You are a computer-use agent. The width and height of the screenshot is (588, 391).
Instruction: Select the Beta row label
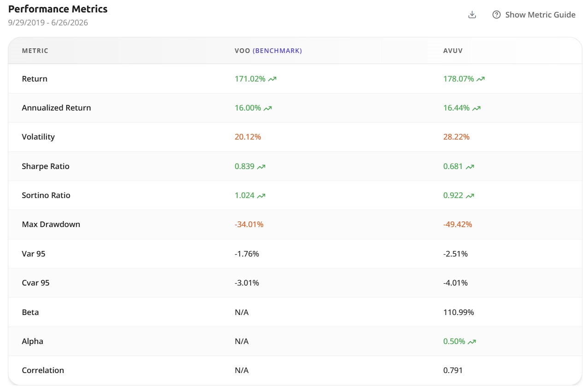pos(30,312)
